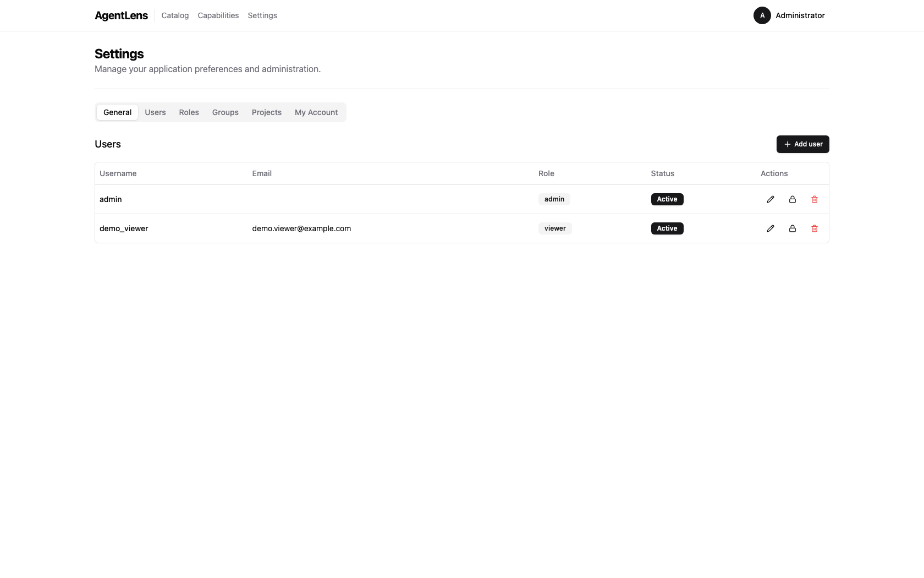Open the Roles tab

click(189, 112)
